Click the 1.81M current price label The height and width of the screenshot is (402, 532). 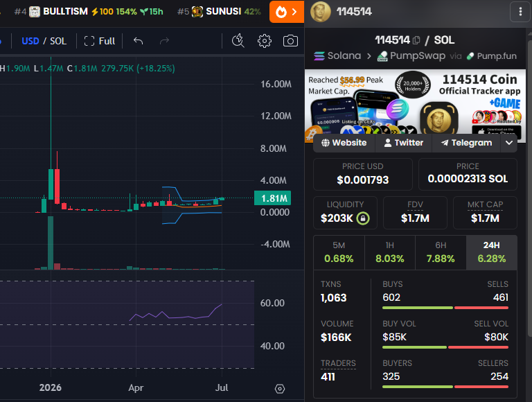[x=272, y=198]
